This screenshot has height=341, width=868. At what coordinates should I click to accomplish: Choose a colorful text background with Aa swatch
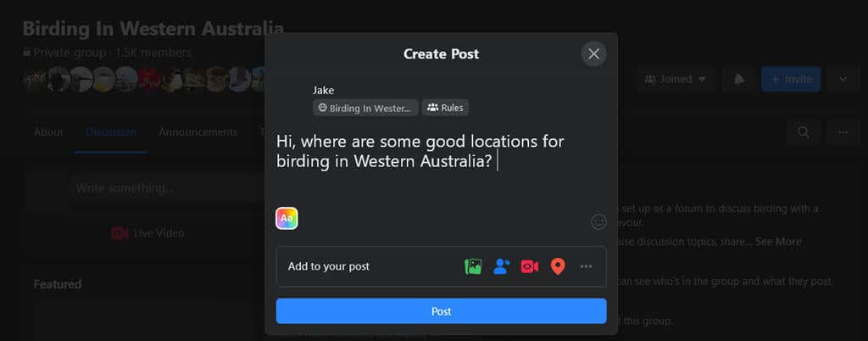pos(287,218)
